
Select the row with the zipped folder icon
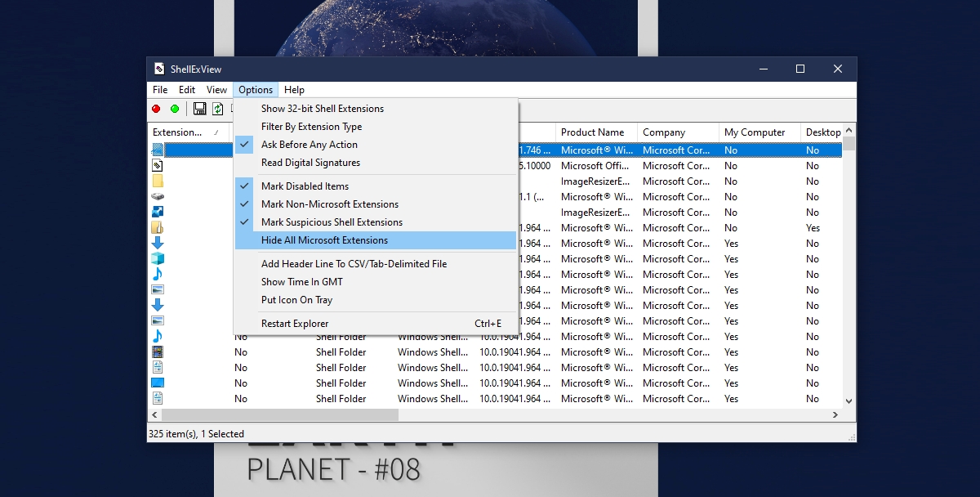pyautogui.click(x=158, y=228)
